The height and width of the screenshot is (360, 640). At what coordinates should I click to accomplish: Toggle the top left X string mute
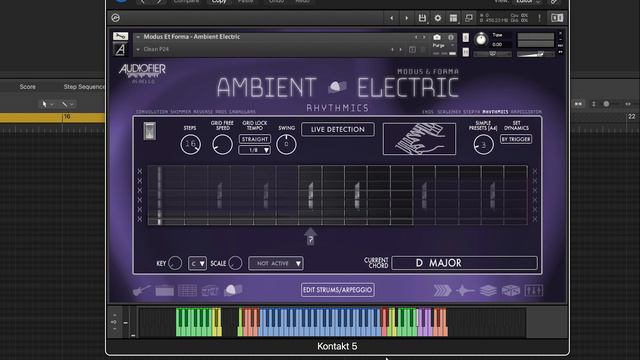140,171
